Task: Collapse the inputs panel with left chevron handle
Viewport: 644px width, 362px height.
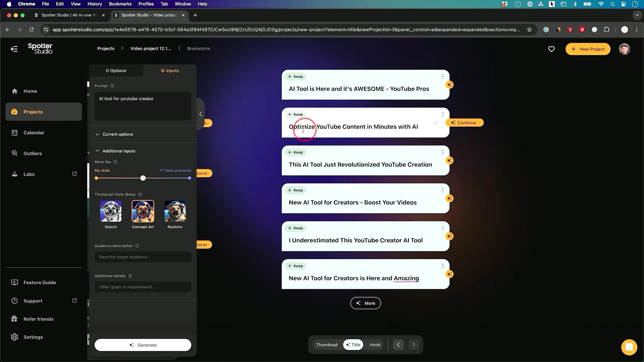Action: (x=200, y=114)
